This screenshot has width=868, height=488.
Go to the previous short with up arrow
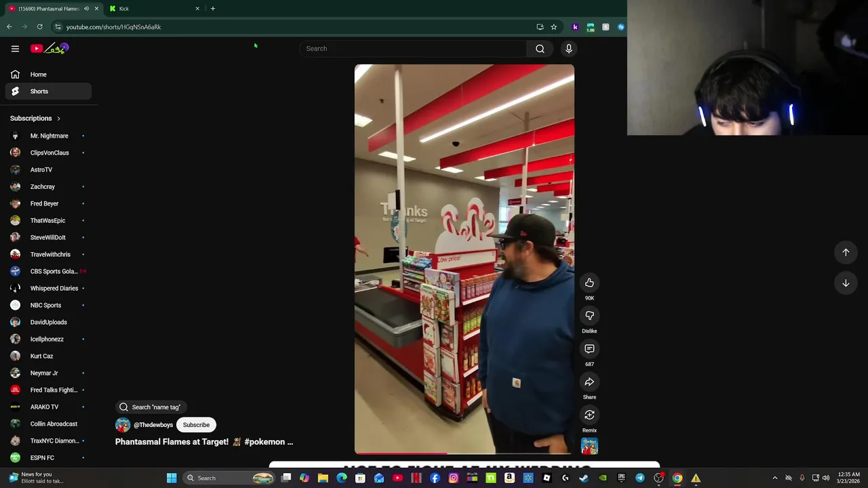(x=846, y=252)
